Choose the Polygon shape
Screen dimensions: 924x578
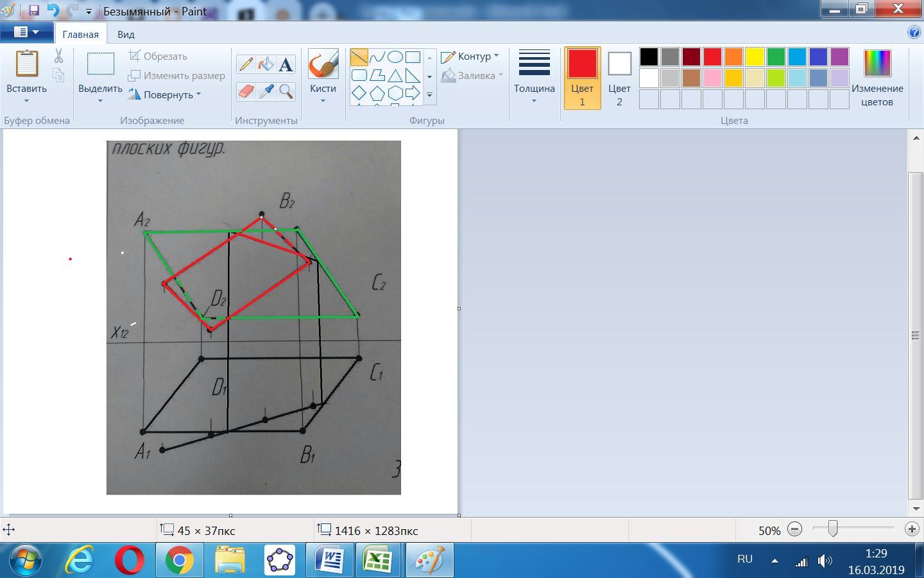pos(377,75)
